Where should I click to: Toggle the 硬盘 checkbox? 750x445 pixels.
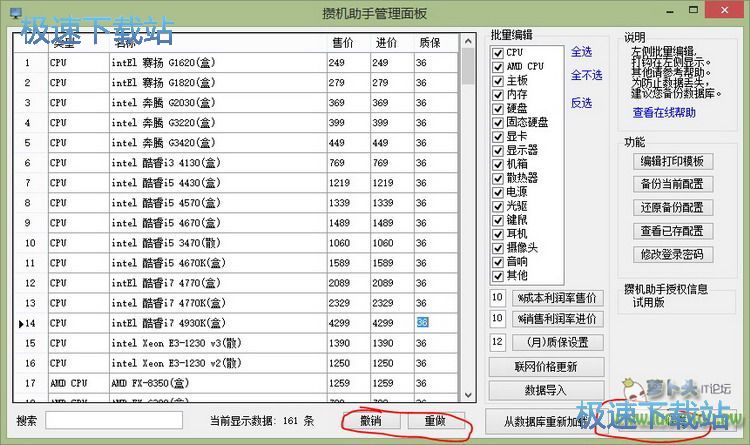click(498, 108)
